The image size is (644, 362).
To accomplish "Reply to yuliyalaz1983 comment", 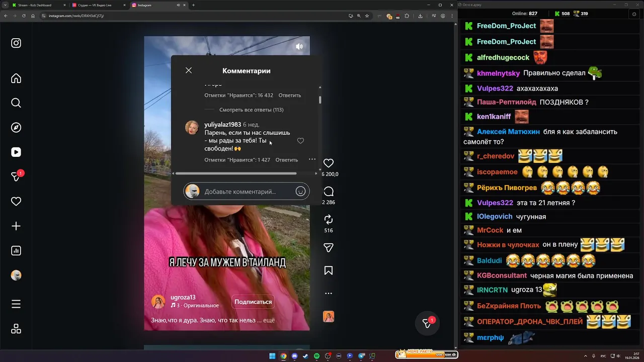I will (287, 160).
